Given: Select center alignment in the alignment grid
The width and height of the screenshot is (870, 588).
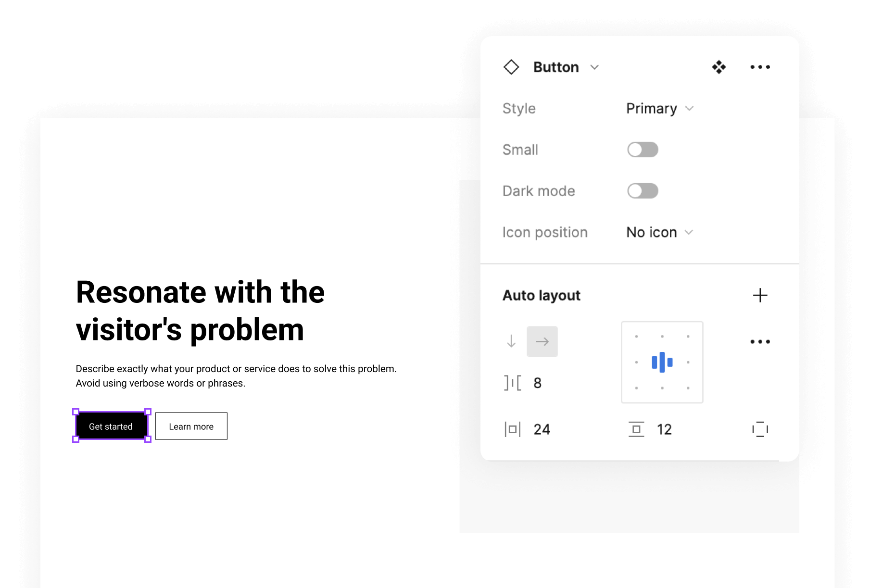Looking at the screenshot, I should (662, 362).
